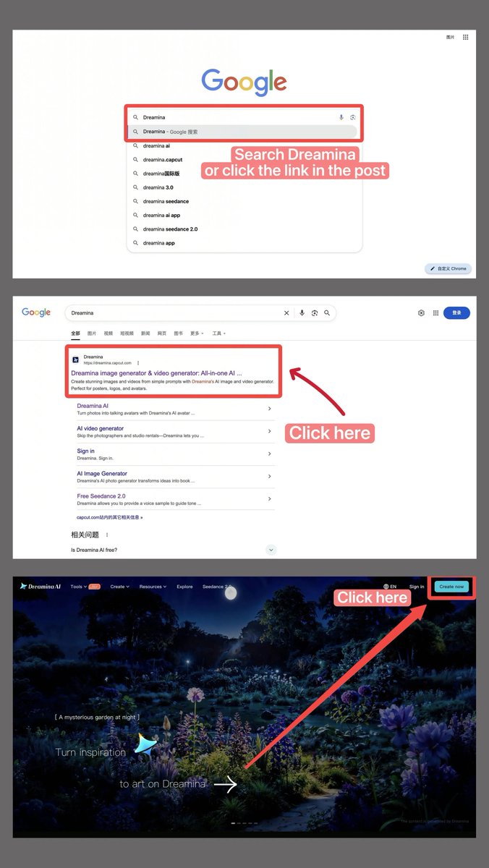Image resolution: width=489 pixels, height=868 pixels.
Task: Click the microphone icon in results page search bar
Action: point(302,313)
